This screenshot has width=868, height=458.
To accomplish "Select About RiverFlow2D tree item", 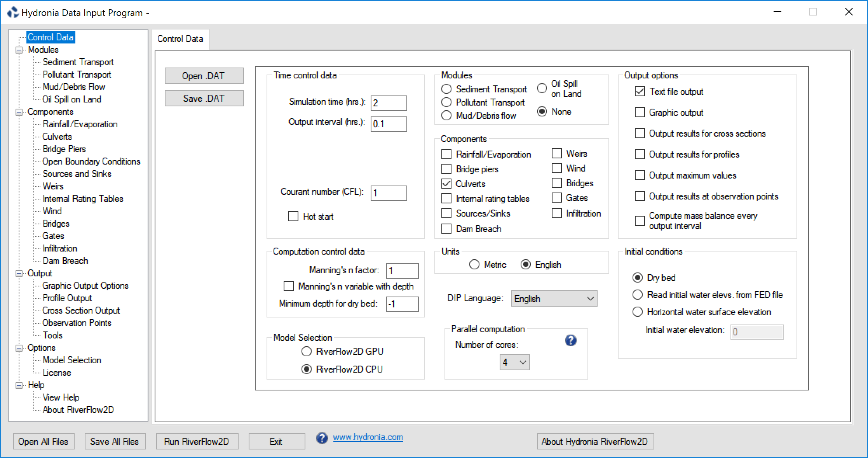I will point(78,410).
